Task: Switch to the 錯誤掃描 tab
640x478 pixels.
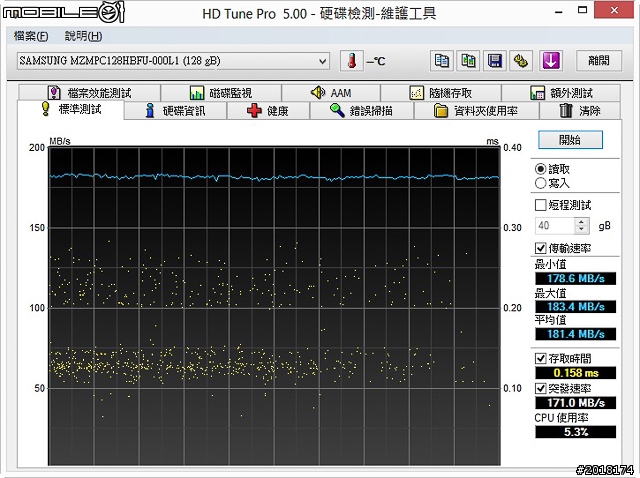Action: point(362,111)
